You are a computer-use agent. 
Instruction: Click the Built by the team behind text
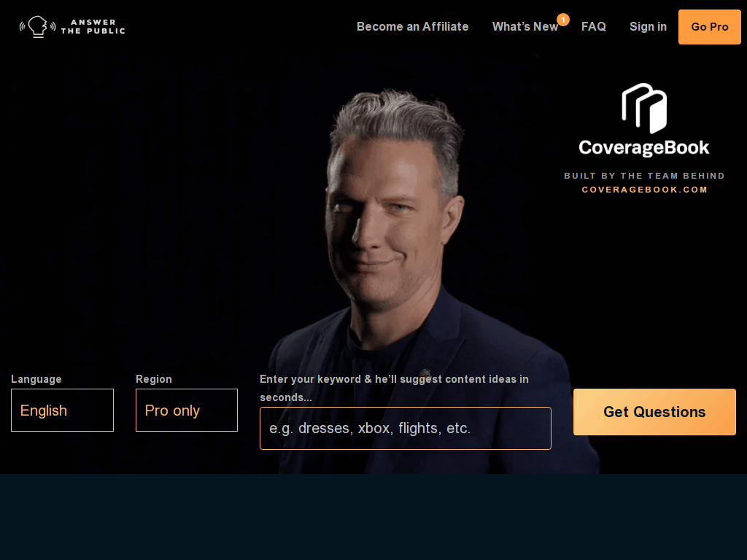(x=645, y=176)
